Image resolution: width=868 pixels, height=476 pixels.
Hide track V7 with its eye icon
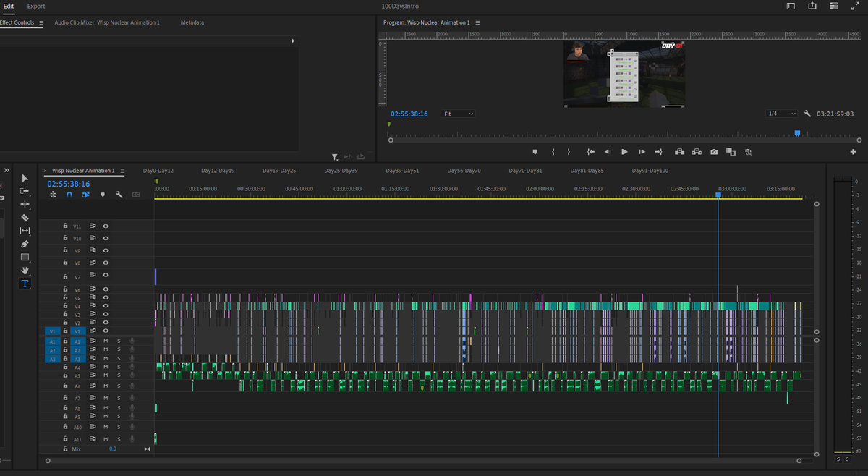click(x=106, y=275)
